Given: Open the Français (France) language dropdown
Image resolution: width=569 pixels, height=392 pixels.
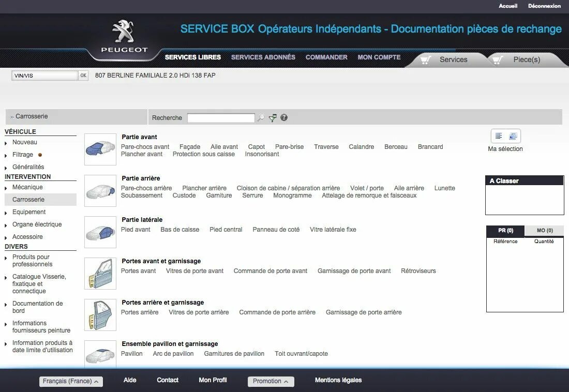Looking at the screenshot, I should point(71,382).
